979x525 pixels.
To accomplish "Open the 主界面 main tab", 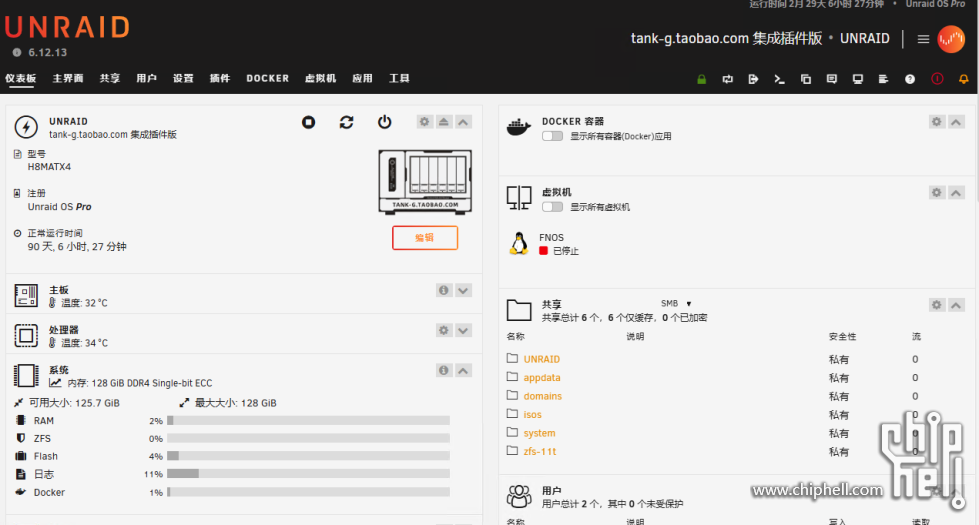I will [68, 78].
